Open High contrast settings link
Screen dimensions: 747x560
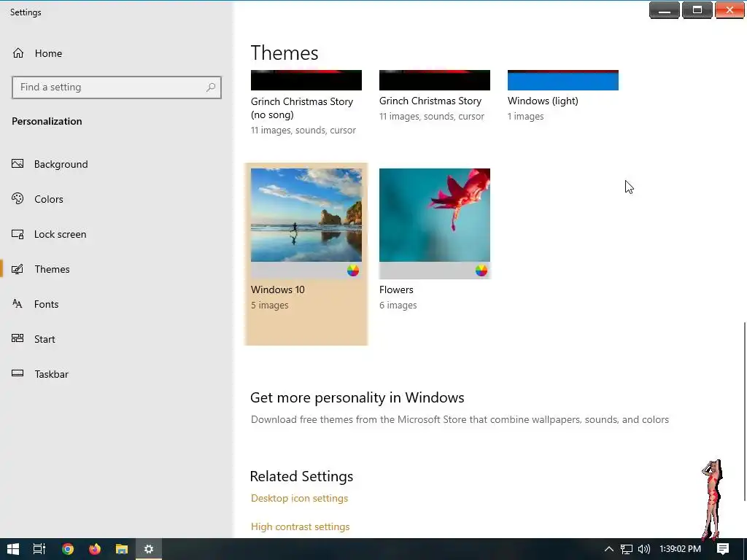(x=300, y=526)
